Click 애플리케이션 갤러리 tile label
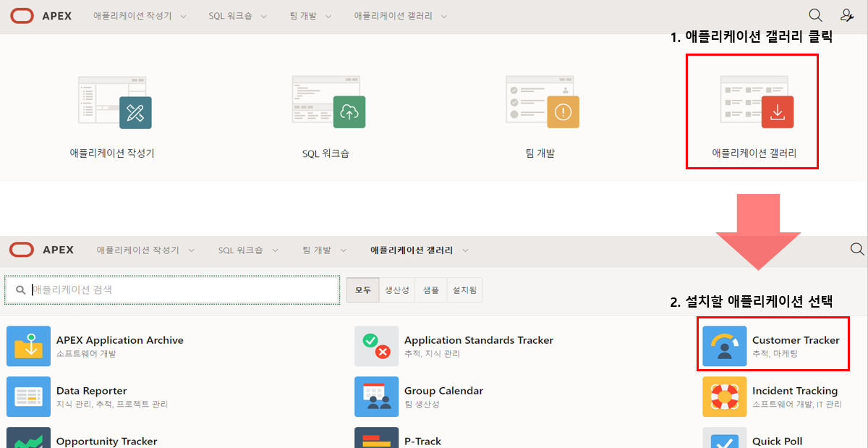Image resolution: width=868 pixels, height=448 pixels. 754,153
